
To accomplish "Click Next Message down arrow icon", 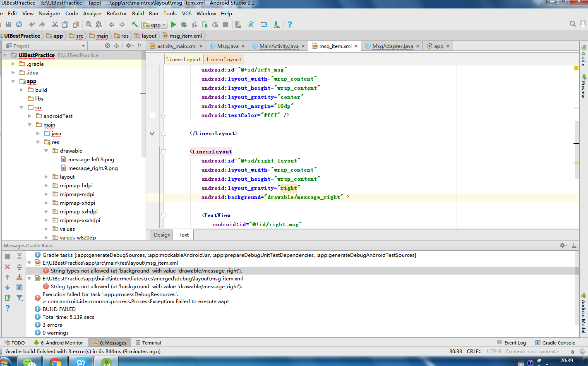I will pyautogui.click(x=7, y=287).
